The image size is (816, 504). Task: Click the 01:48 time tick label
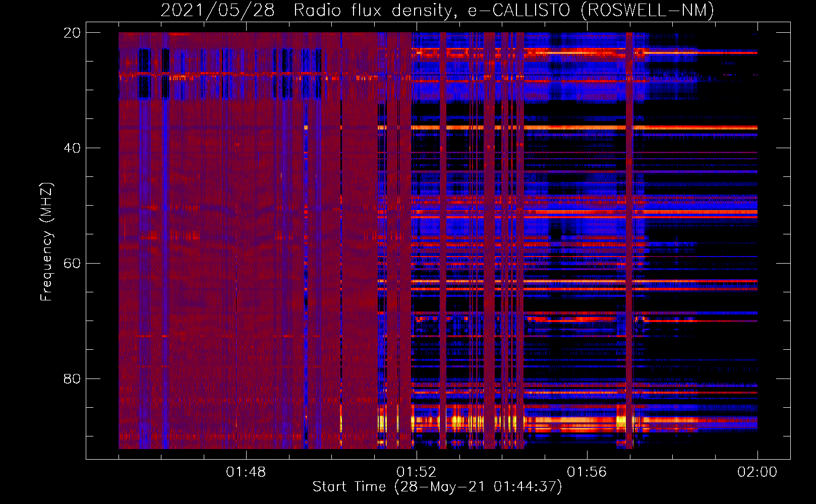(x=246, y=472)
